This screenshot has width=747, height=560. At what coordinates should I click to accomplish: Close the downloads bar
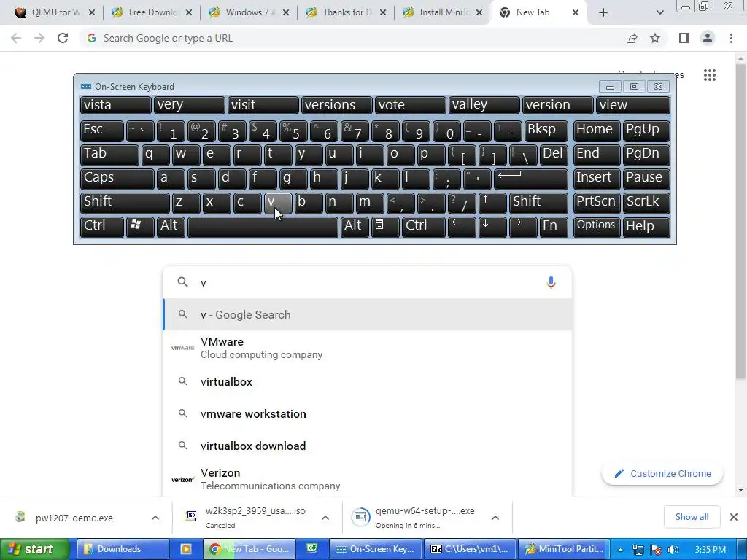coord(734,517)
